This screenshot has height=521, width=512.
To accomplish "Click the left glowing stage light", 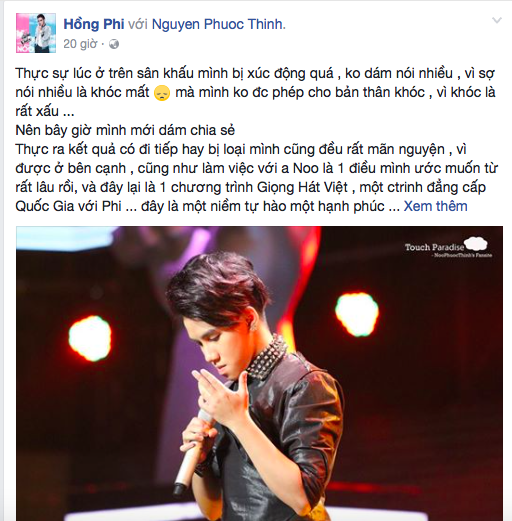I will pyautogui.click(x=90, y=338).
